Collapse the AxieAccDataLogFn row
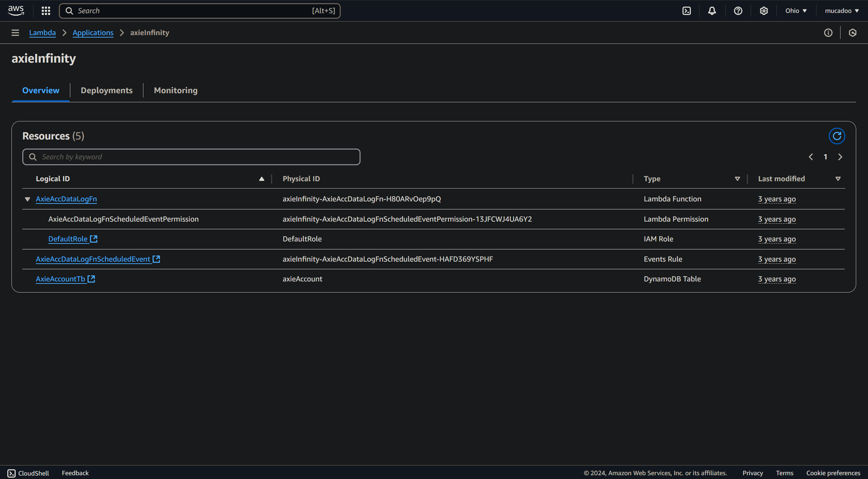The height and width of the screenshot is (479, 868). click(27, 199)
